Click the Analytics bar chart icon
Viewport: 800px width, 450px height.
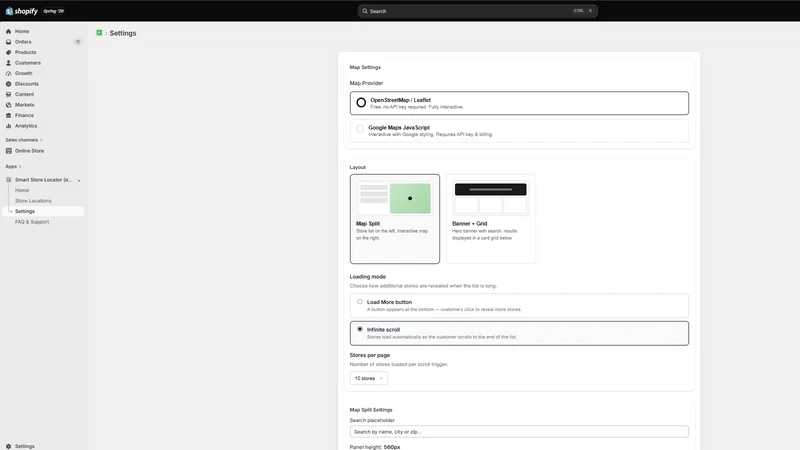8,126
